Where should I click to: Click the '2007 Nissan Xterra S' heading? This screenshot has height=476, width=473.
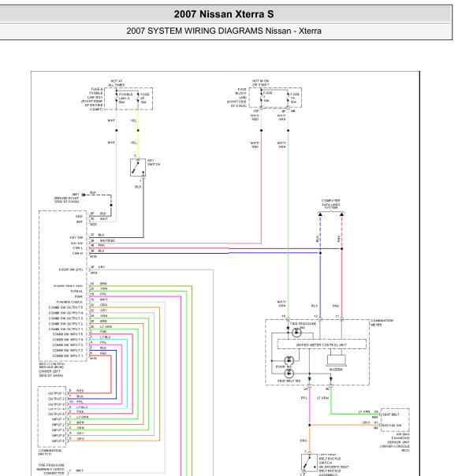point(224,14)
